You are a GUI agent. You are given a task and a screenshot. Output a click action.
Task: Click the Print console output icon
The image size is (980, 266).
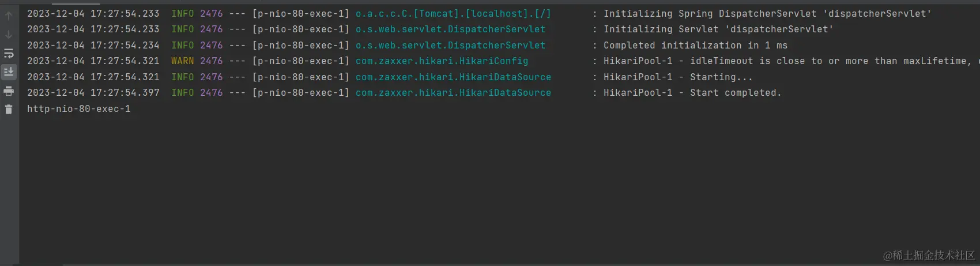[9, 91]
